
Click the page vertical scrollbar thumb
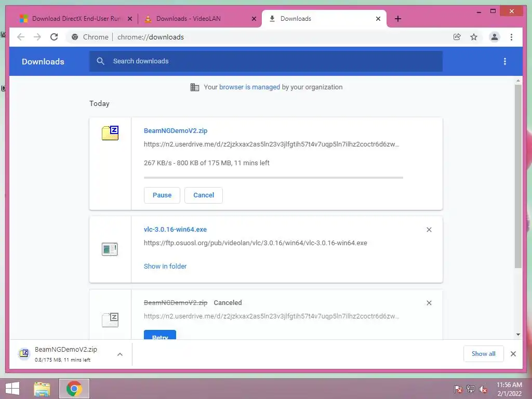click(518, 177)
